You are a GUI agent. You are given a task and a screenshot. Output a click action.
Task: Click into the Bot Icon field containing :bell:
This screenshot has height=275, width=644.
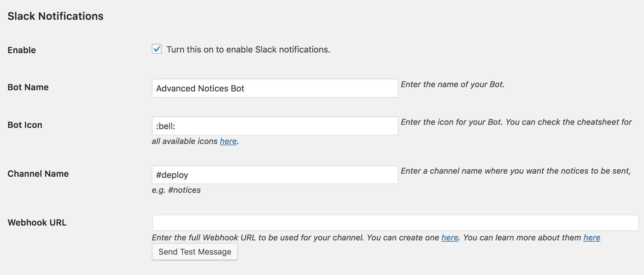tap(275, 126)
